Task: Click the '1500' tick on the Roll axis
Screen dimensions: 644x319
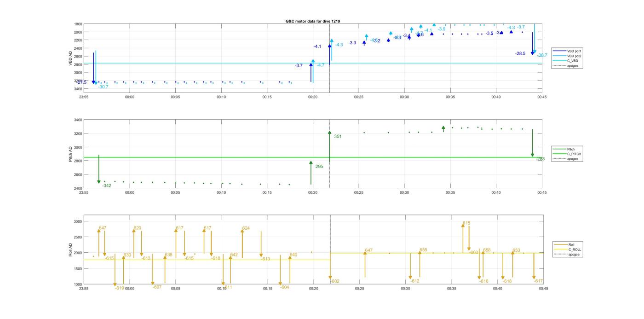Action: click(x=78, y=268)
